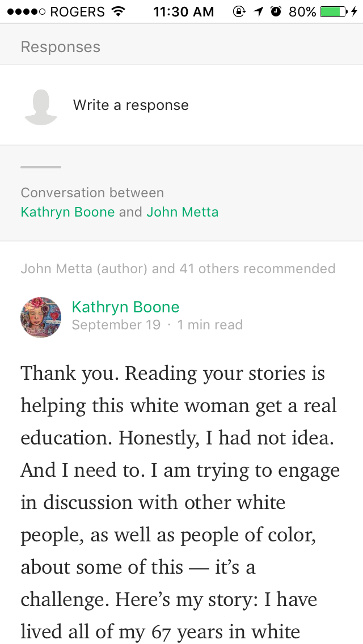Tap the Responses section header
The image size is (363, 644).
(x=60, y=46)
